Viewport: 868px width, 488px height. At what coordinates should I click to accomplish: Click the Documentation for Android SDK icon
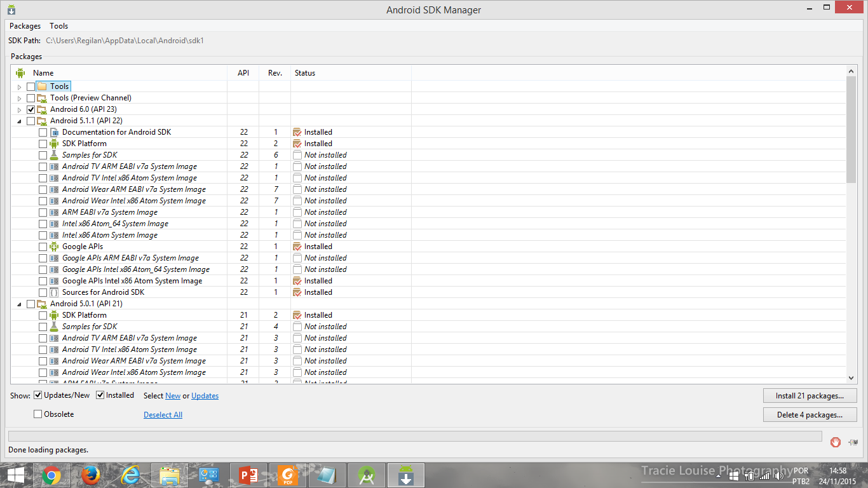pyautogui.click(x=54, y=132)
